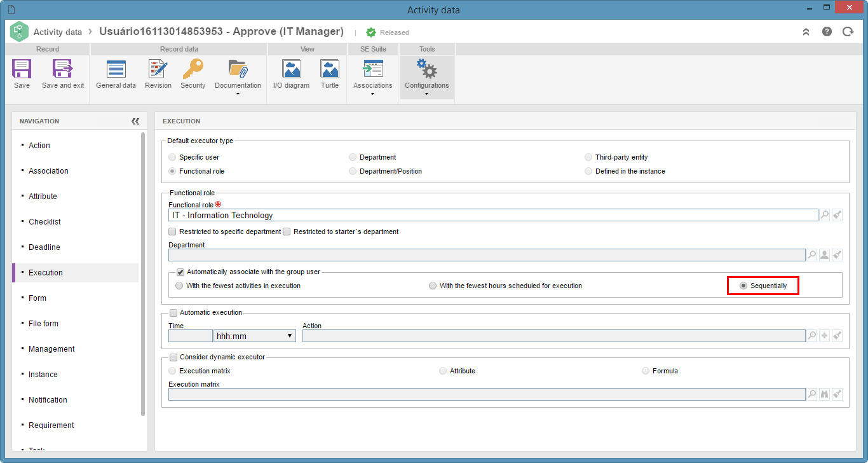The image size is (868, 463).
Task: Refresh using the reload icon in header
Action: [848, 32]
